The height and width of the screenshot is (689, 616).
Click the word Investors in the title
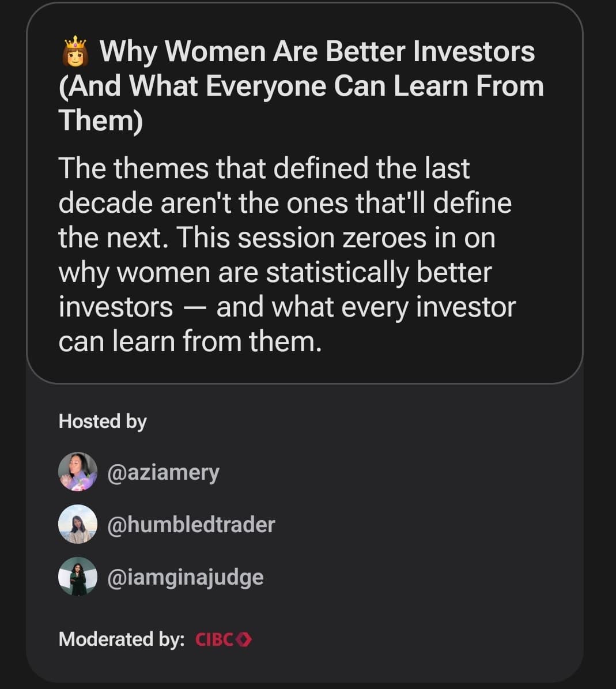(474, 51)
